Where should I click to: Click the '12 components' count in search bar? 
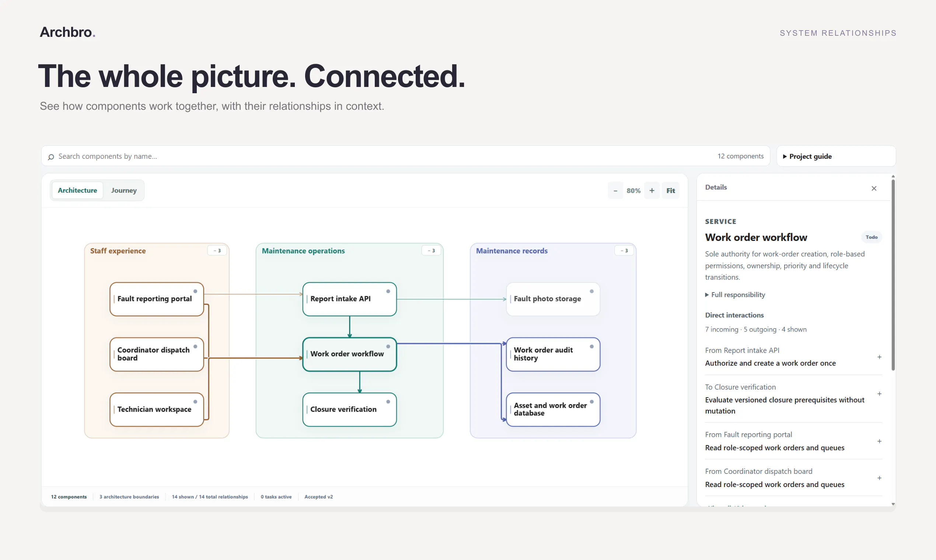(x=740, y=156)
